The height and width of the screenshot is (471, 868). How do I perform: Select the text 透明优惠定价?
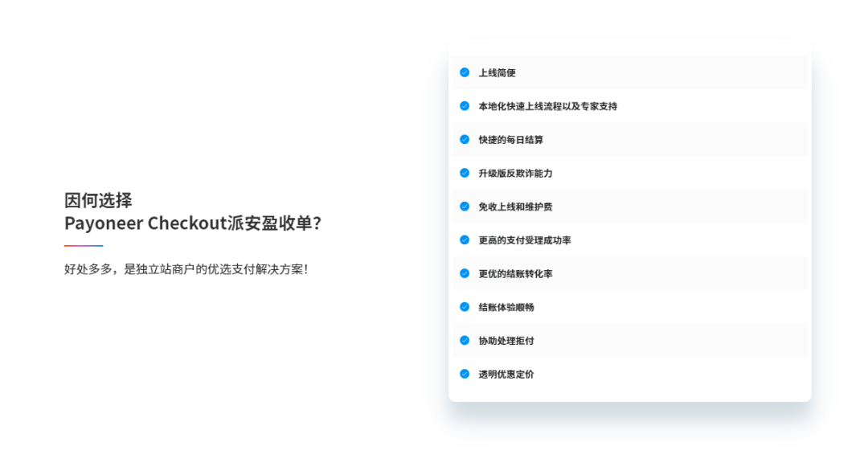point(506,374)
